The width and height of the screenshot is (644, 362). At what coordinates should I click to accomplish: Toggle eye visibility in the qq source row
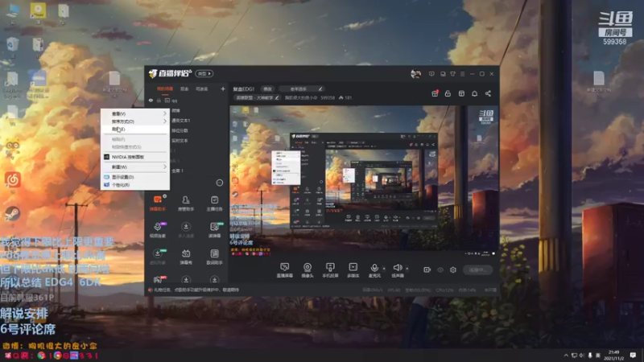click(151, 101)
